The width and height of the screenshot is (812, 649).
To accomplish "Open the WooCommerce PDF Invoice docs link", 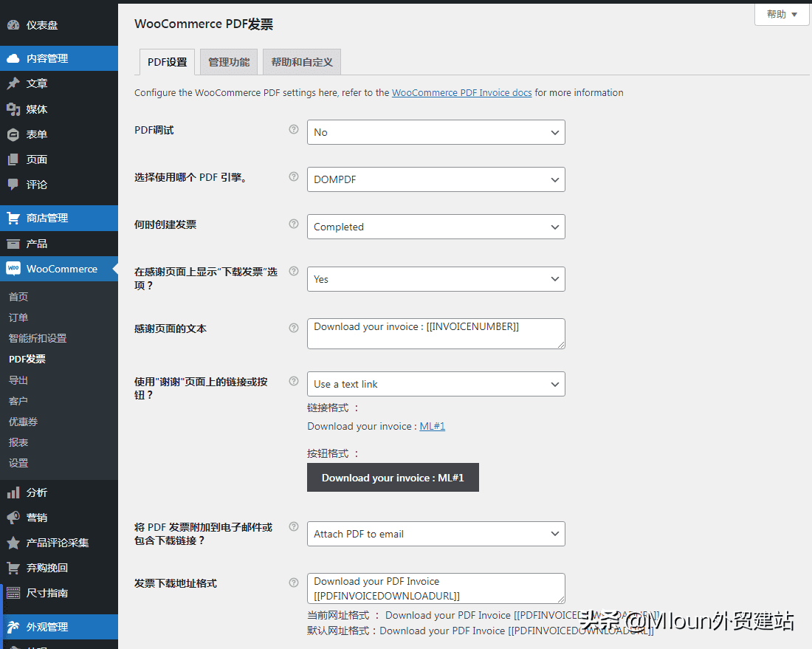I will pyautogui.click(x=462, y=93).
